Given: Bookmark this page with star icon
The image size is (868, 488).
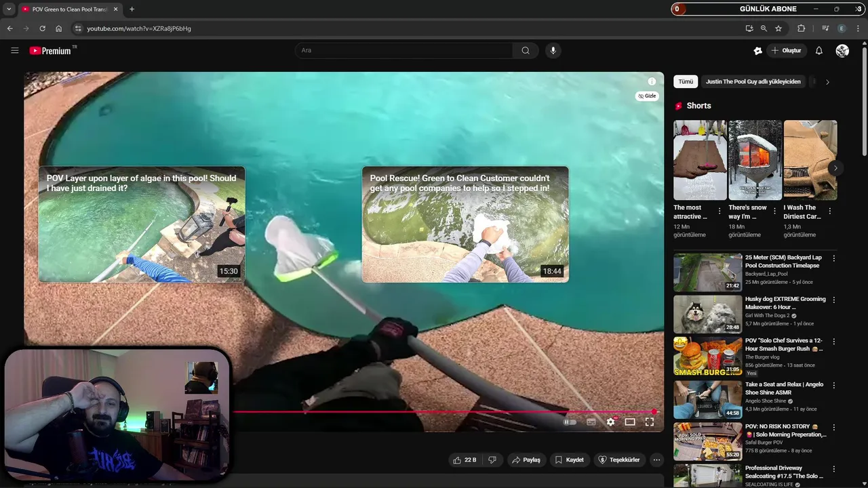Looking at the screenshot, I should coord(778,28).
